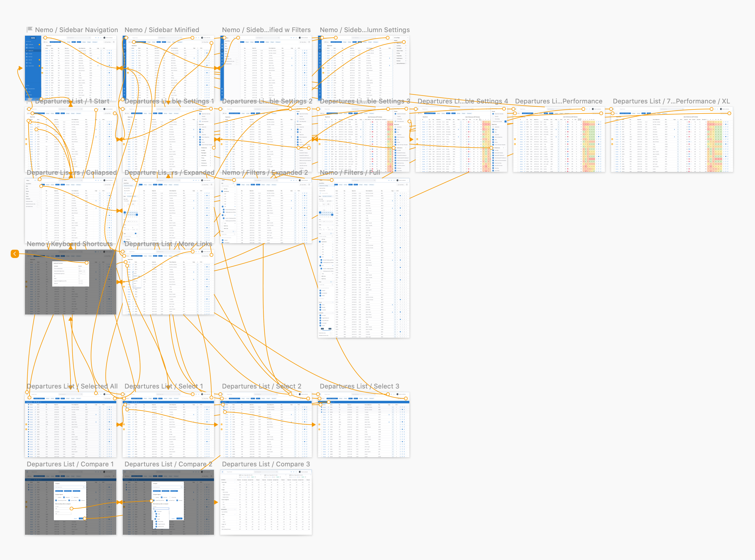Open the Passengers dropdown in Compare 1 dialog
Screen dimensions: 755x560
click(63, 514)
